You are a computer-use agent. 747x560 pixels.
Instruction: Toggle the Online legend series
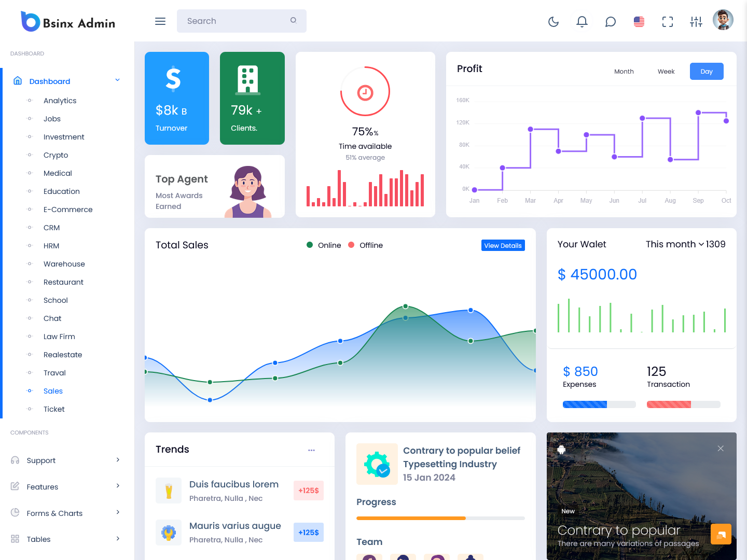[324, 245]
